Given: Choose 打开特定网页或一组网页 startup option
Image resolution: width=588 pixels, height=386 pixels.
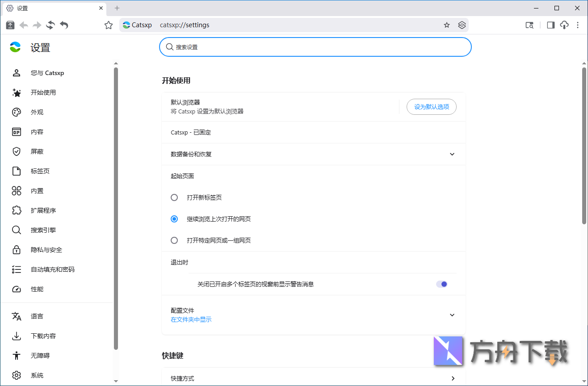Looking at the screenshot, I should coord(174,240).
